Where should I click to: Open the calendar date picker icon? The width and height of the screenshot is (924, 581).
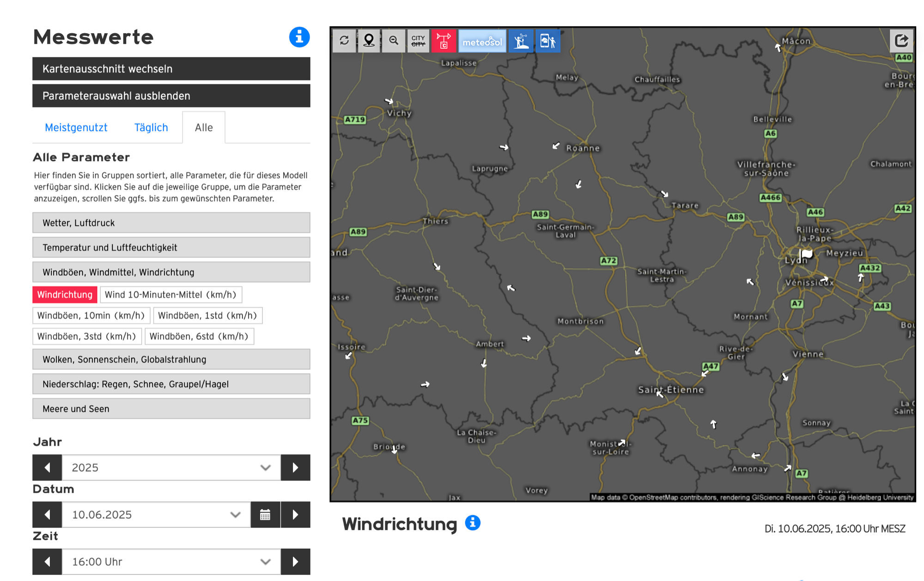[265, 514]
